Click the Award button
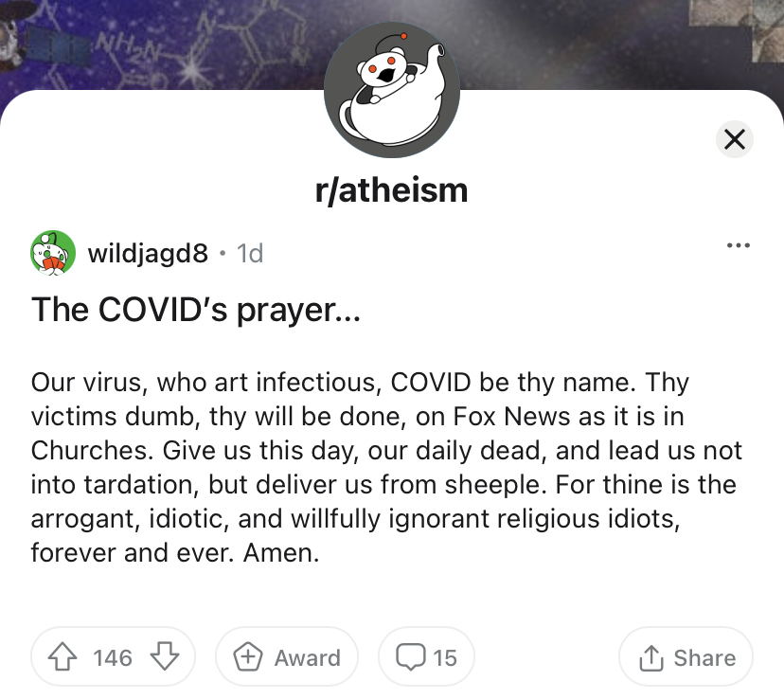This screenshot has width=784, height=699. [x=287, y=657]
